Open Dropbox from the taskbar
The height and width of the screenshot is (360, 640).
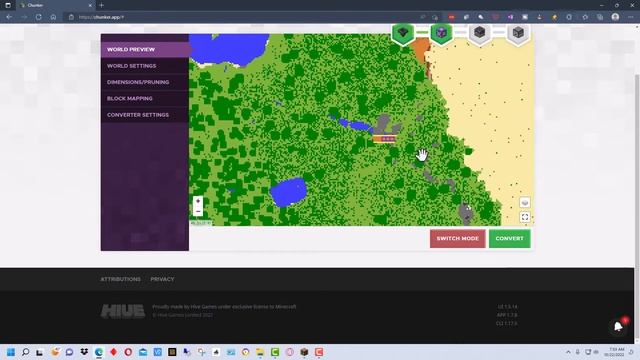click(84, 352)
